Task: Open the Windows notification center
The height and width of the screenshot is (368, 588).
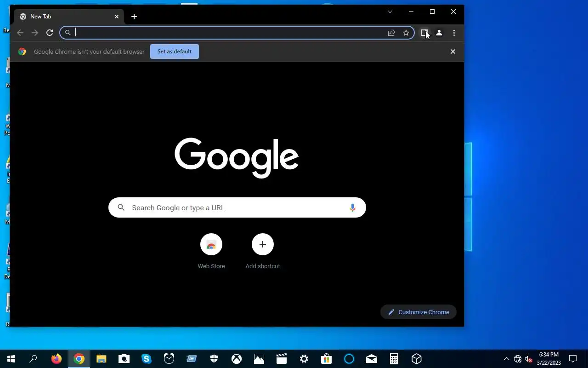Action: [573, 359]
